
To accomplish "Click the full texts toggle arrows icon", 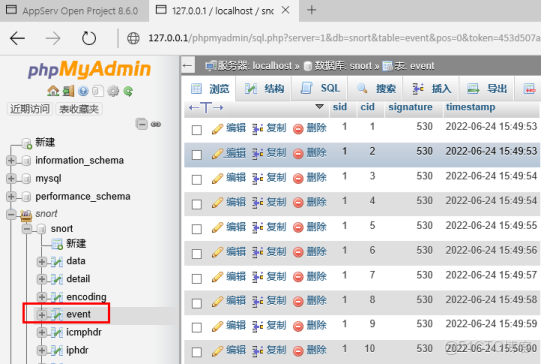I will coord(206,108).
